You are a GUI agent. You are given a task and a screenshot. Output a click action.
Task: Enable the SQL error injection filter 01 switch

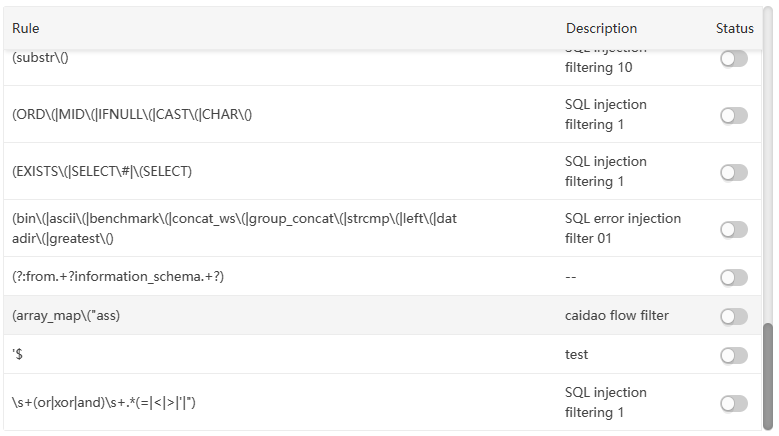click(733, 229)
